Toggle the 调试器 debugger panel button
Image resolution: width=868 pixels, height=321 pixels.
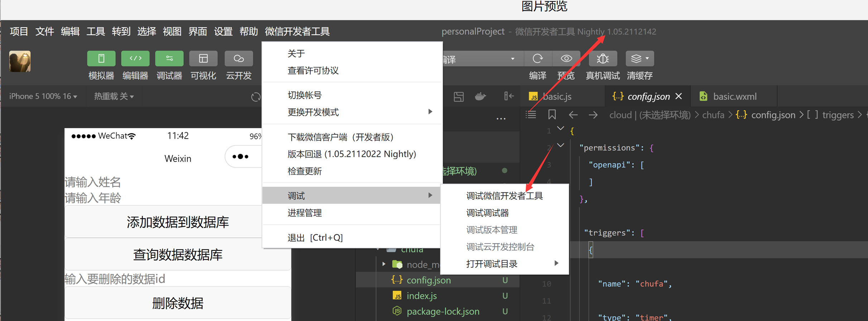(x=169, y=59)
